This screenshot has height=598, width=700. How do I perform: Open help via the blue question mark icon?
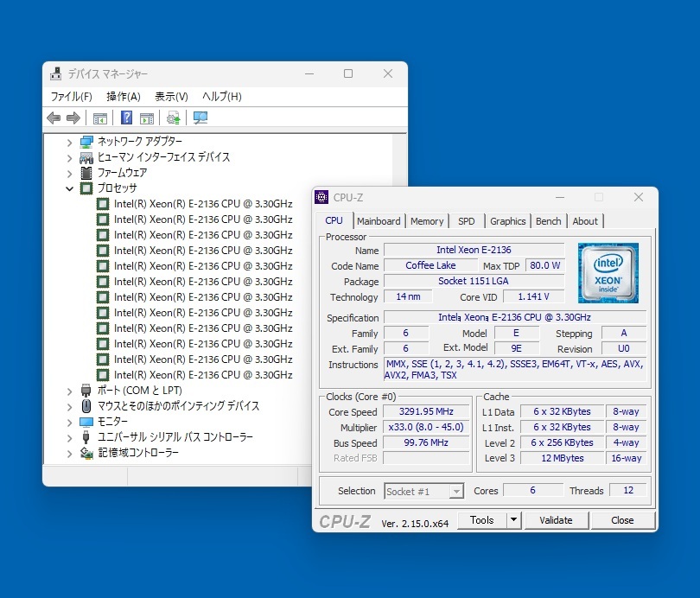coord(127,118)
